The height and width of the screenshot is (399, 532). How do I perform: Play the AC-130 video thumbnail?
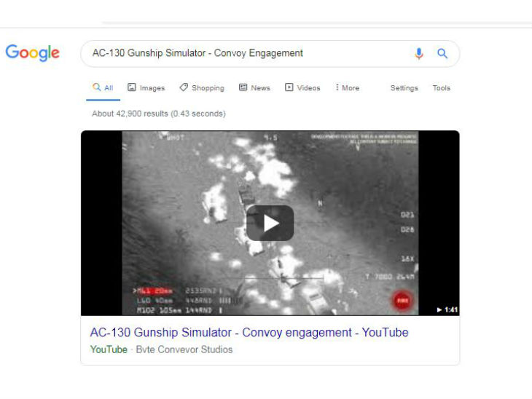pyautogui.click(x=270, y=223)
